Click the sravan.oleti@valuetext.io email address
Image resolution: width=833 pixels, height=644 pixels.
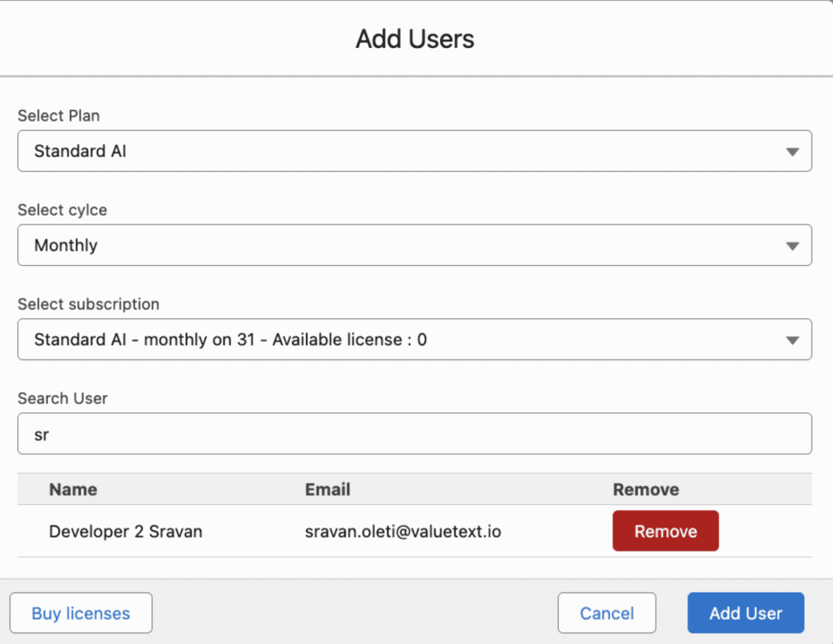pyautogui.click(x=403, y=532)
